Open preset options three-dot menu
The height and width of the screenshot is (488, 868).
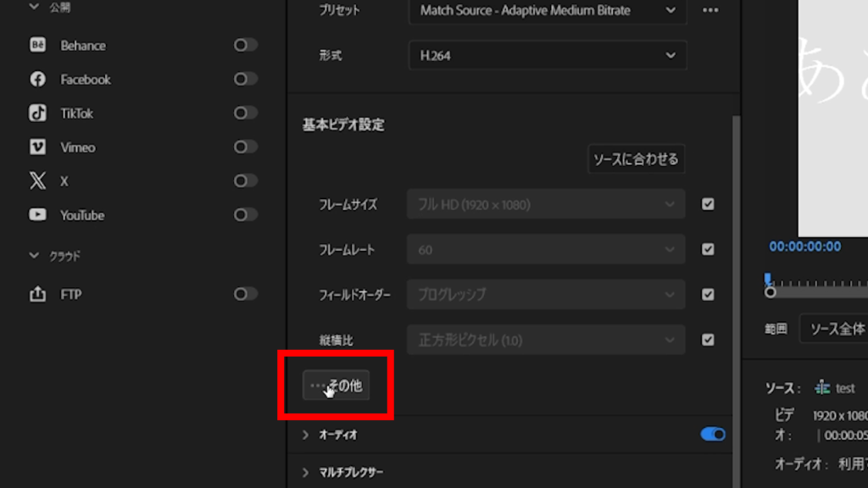(x=710, y=10)
